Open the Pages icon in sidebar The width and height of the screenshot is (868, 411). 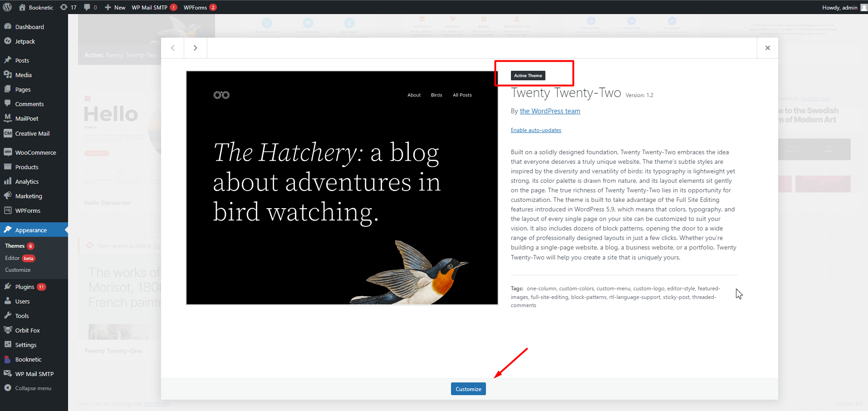[8, 89]
